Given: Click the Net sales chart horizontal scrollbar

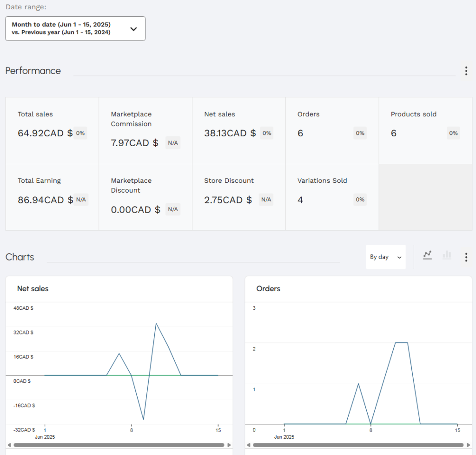Looking at the screenshot, I should click(119, 445).
